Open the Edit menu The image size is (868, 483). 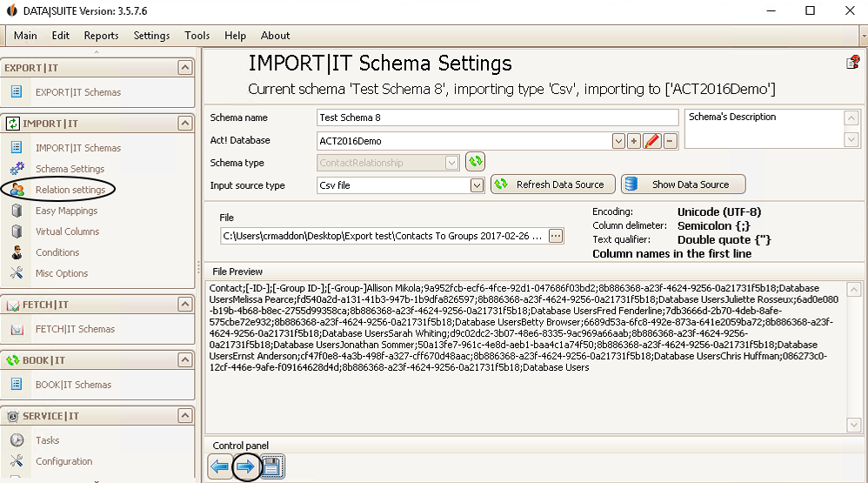tap(61, 36)
